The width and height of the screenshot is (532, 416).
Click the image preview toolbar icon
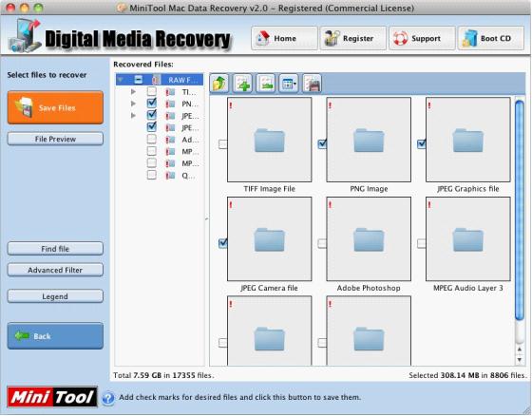click(266, 84)
